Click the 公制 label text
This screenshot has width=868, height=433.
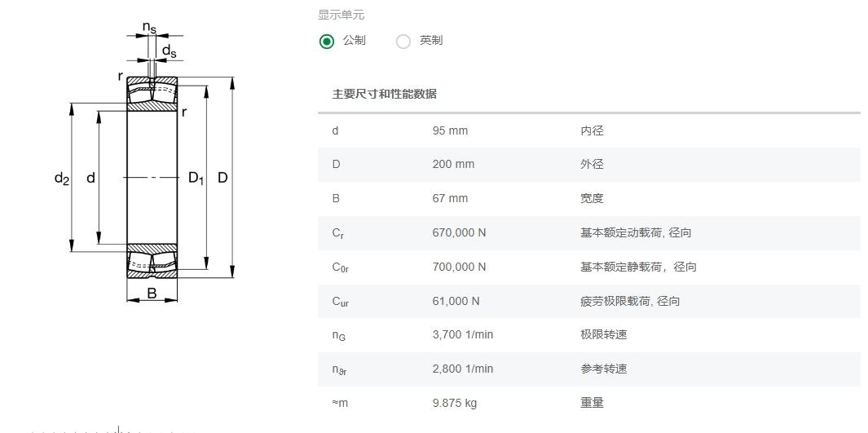(x=355, y=41)
